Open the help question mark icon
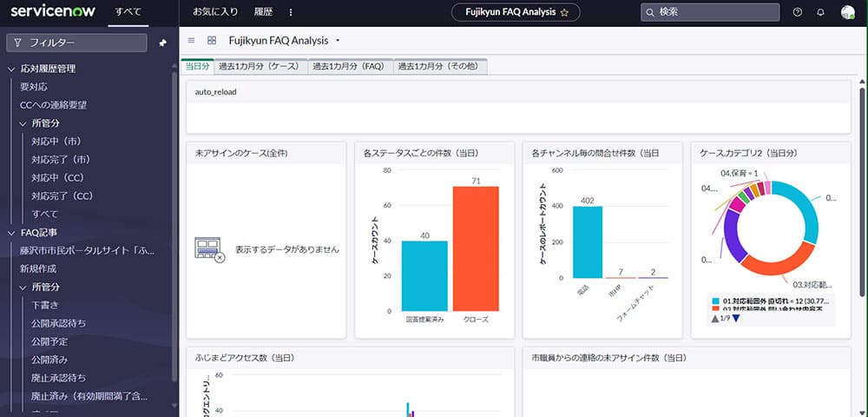The width and height of the screenshot is (868, 417). pos(797,12)
